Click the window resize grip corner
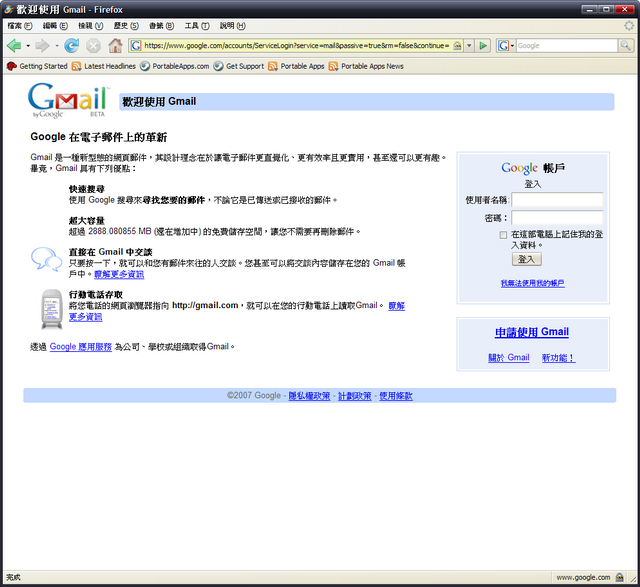640x587 pixels. coord(633,579)
